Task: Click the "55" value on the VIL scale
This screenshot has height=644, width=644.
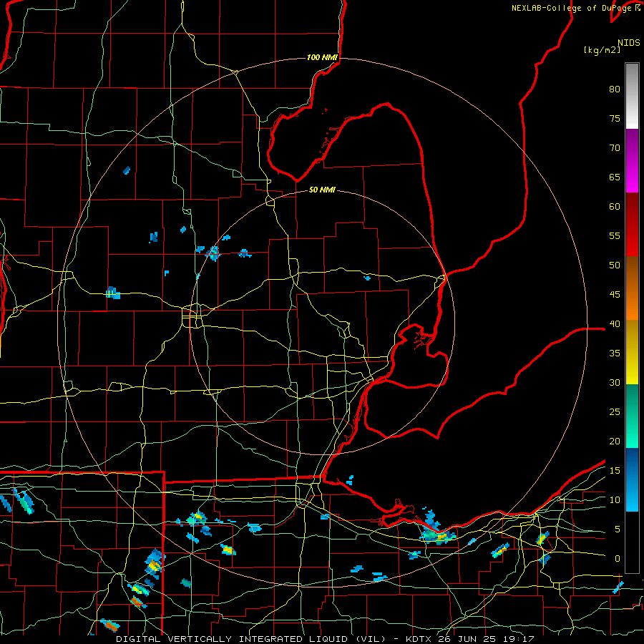Action: (x=615, y=236)
